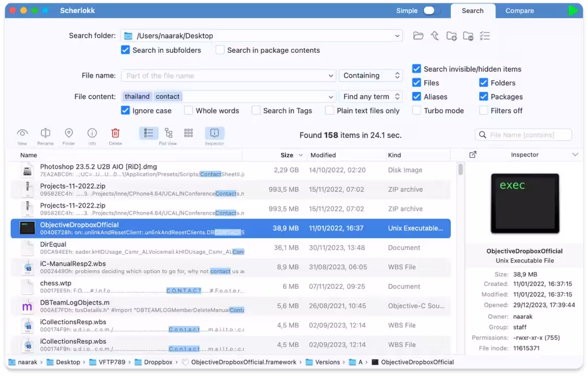
Task: Uncheck Search invisible/hidden items
Action: coord(416,69)
